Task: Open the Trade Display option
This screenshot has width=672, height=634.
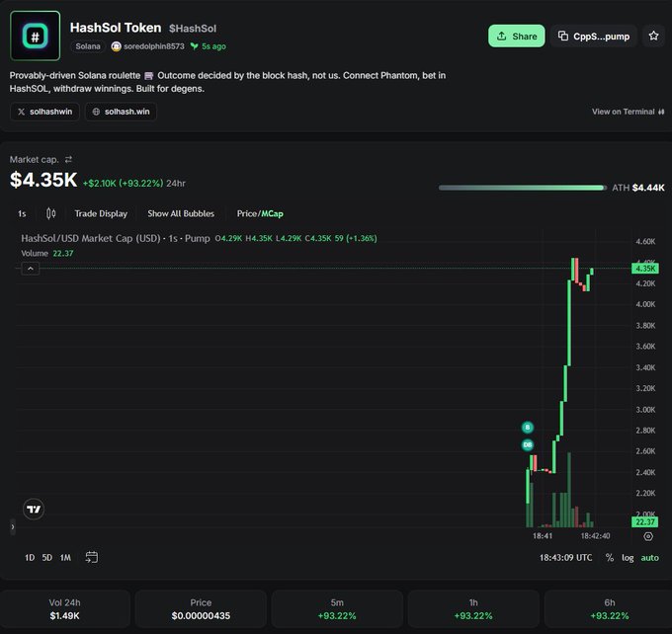Action: [x=101, y=213]
